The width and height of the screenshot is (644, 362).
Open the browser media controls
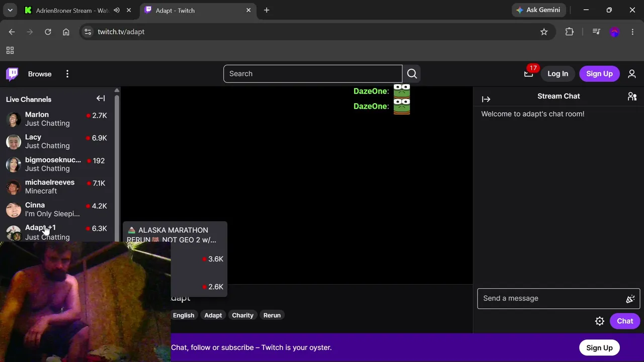(596, 32)
